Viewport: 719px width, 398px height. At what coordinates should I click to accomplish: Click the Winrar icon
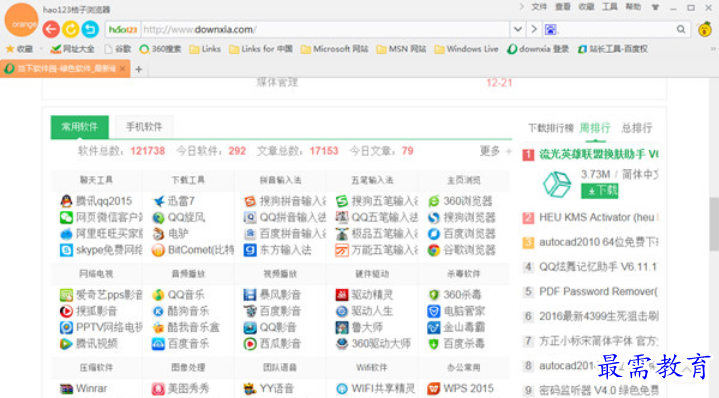point(66,389)
